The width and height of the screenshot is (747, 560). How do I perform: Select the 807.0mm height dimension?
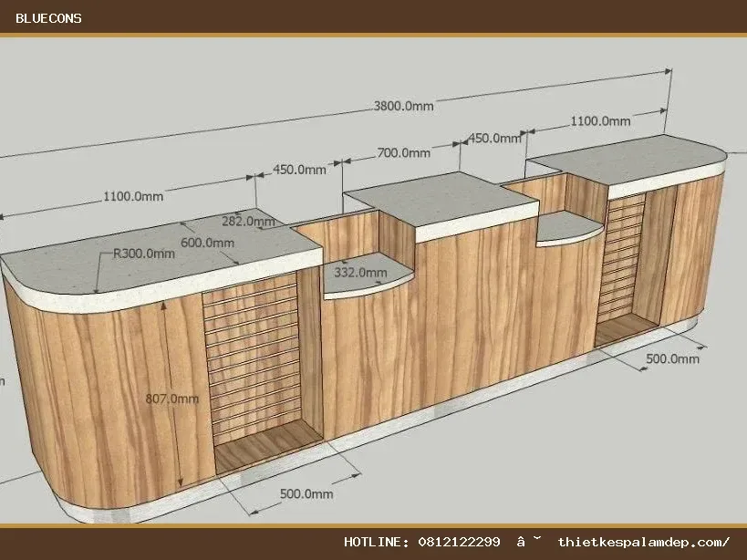(x=172, y=399)
